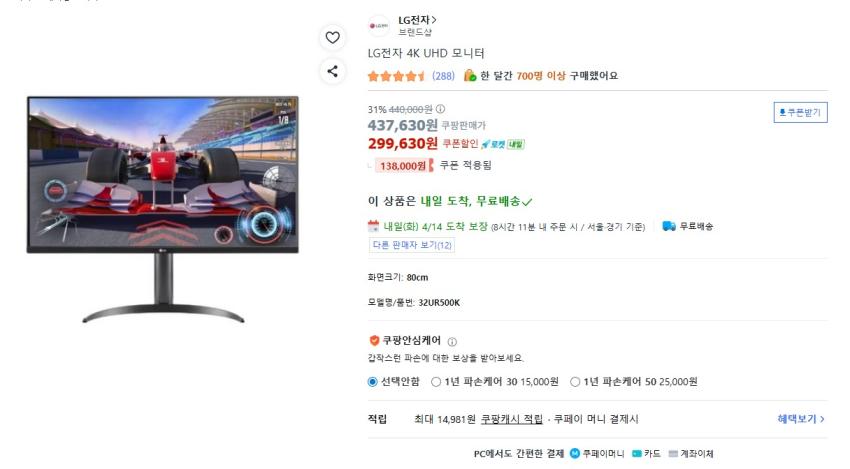This screenshot has width=850, height=469.
Task: Click the LG monitor product image
Action: tap(163, 209)
